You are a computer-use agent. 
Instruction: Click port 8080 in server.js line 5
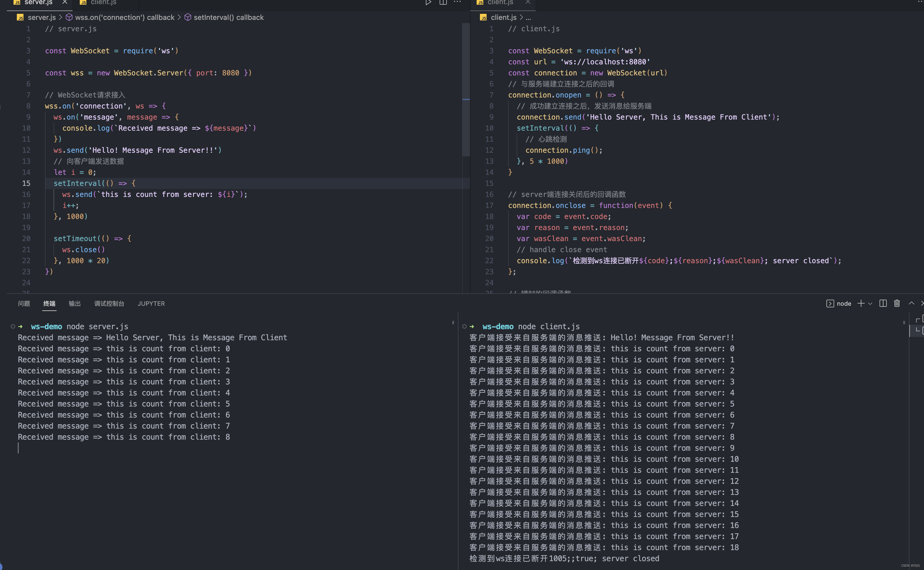pos(230,73)
